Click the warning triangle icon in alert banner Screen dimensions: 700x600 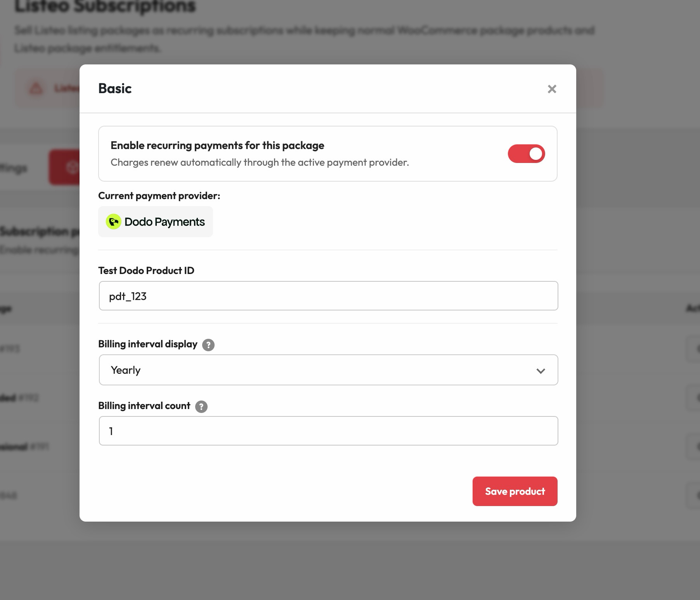pos(36,88)
